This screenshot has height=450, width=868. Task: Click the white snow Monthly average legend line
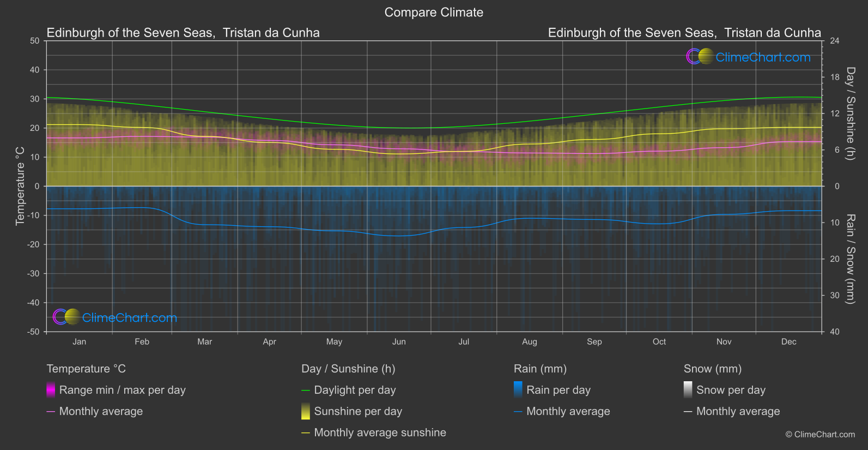tap(688, 412)
